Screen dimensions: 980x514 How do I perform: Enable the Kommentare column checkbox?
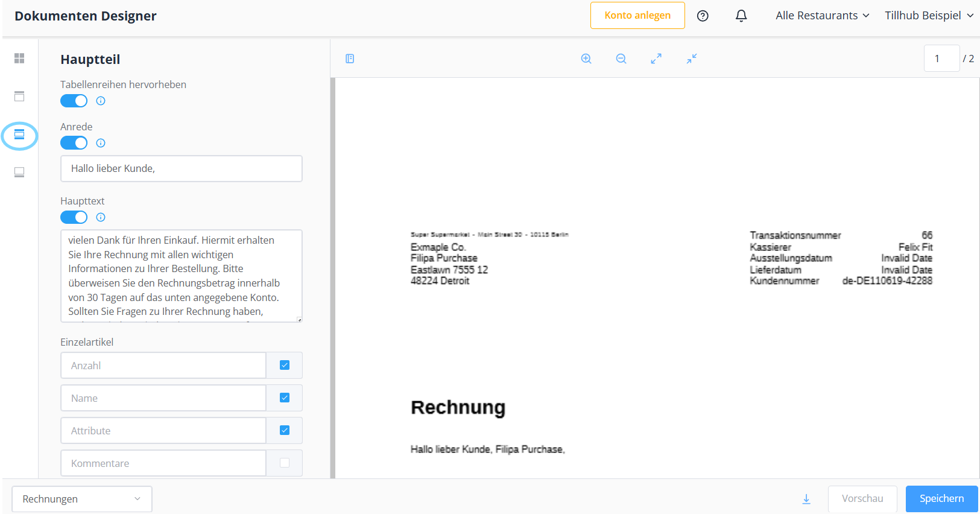(x=285, y=463)
